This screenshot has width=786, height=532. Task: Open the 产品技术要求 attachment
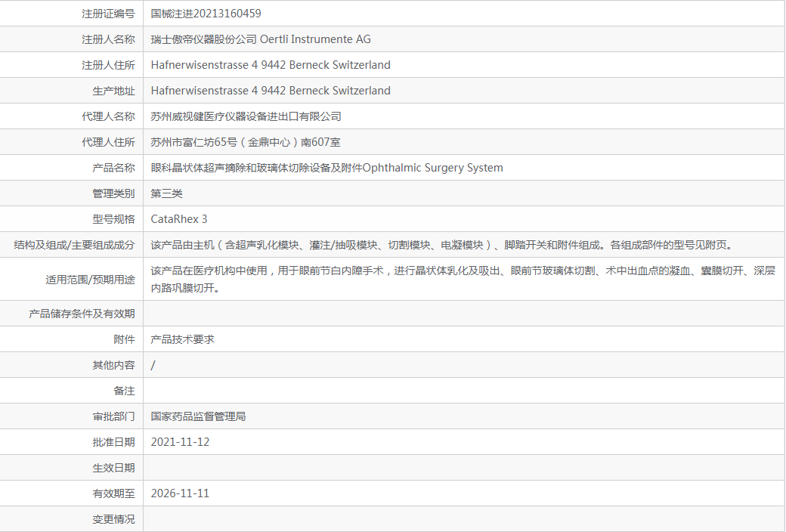tap(182, 339)
